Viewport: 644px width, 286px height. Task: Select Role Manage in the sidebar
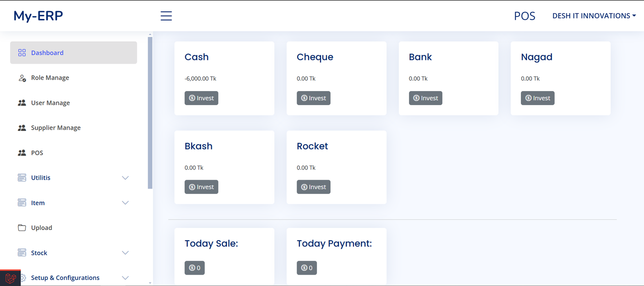(x=50, y=78)
